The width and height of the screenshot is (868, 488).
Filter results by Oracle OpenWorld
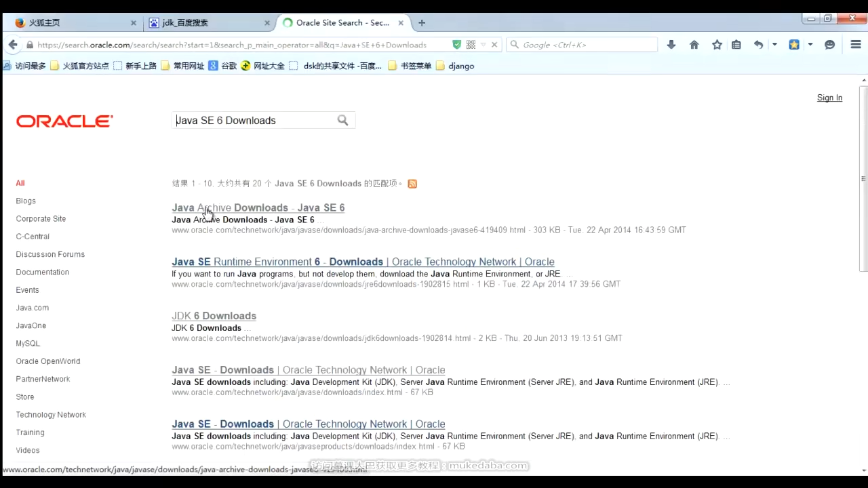[48, 361]
